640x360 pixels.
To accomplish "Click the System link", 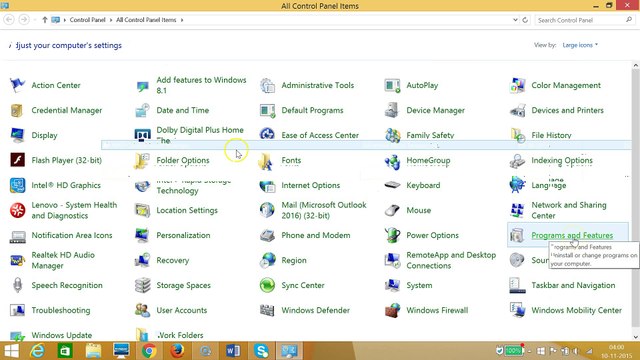I will click(419, 285).
